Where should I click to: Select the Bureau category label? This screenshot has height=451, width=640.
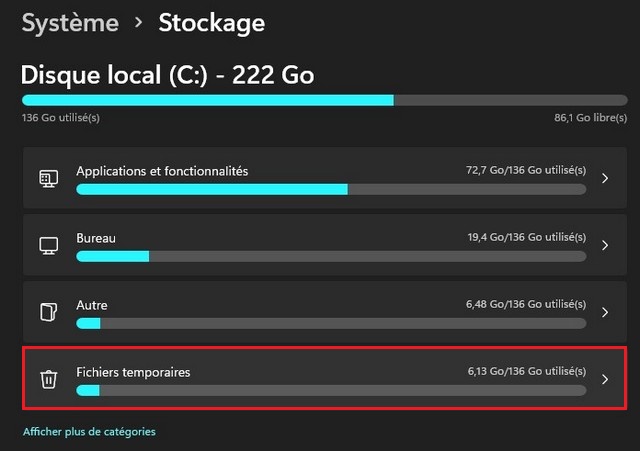click(x=96, y=238)
